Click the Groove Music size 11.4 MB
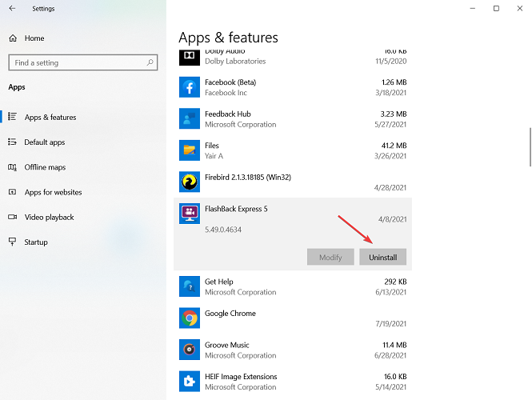The width and height of the screenshot is (532, 400). pos(394,345)
